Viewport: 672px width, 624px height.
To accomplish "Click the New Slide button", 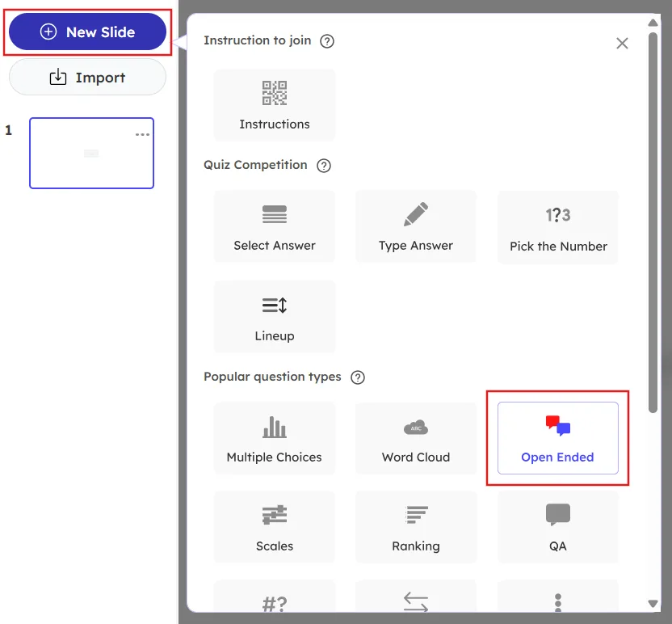I will click(x=86, y=32).
